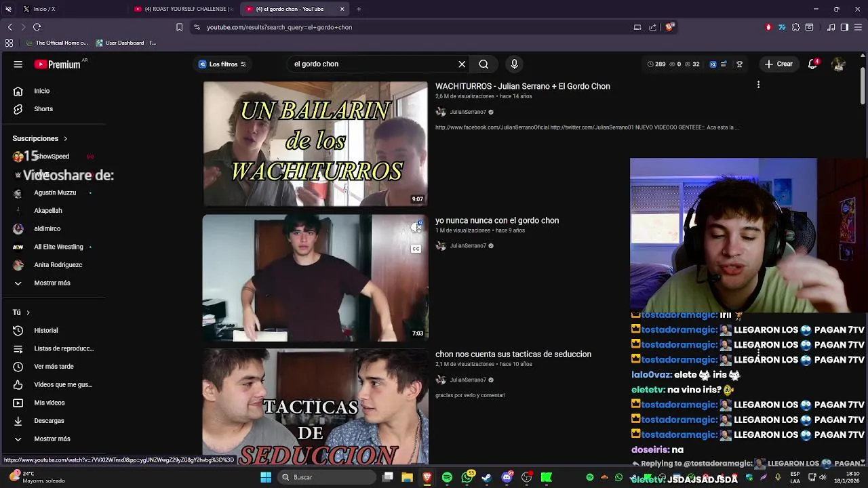The height and width of the screenshot is (488, 868).
Task: Open a new browser tab
Action: [x=359, y=9]
